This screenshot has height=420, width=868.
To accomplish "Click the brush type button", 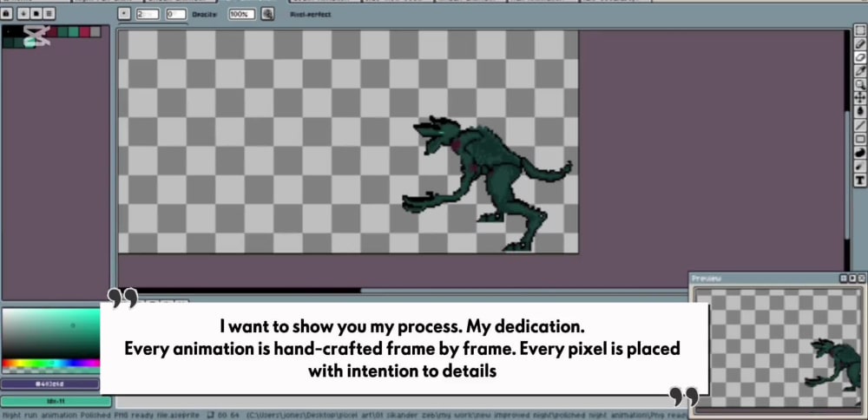I will (124, 13).
